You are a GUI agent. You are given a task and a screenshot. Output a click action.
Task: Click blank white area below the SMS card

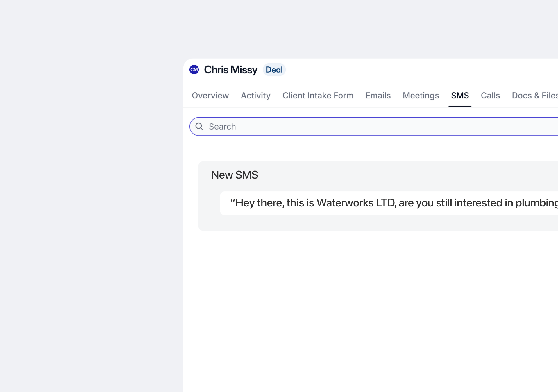point(349,305)
